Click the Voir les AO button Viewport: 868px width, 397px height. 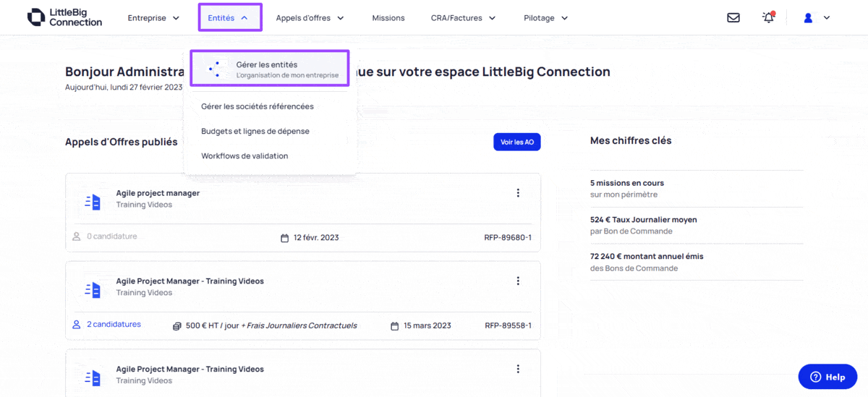pos(517,142)
